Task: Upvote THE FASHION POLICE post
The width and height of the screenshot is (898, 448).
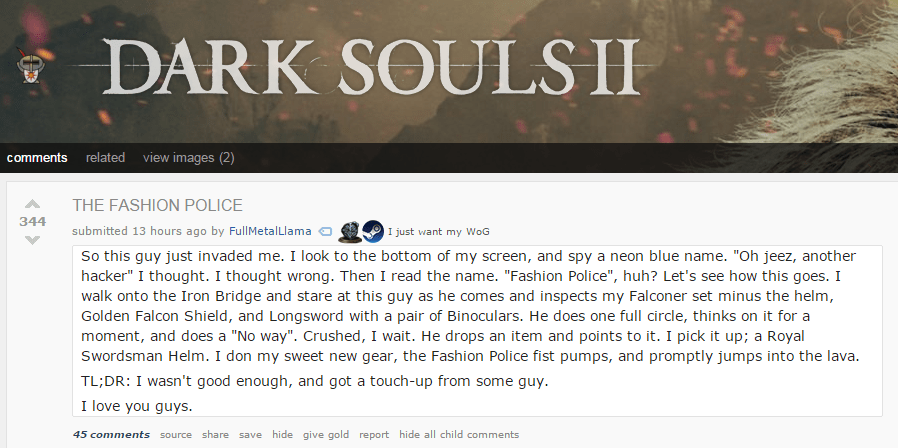Action: (x=33, y=204)
